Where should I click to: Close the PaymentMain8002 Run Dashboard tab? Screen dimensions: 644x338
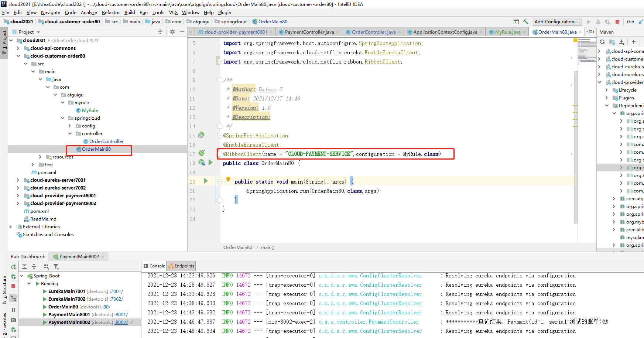pos(103,257)
